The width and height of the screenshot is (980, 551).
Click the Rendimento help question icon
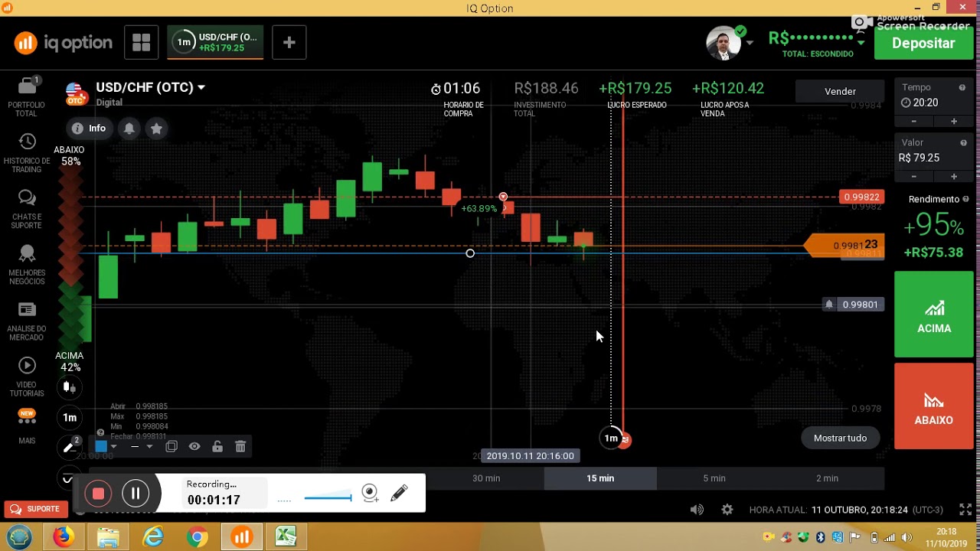965,199
